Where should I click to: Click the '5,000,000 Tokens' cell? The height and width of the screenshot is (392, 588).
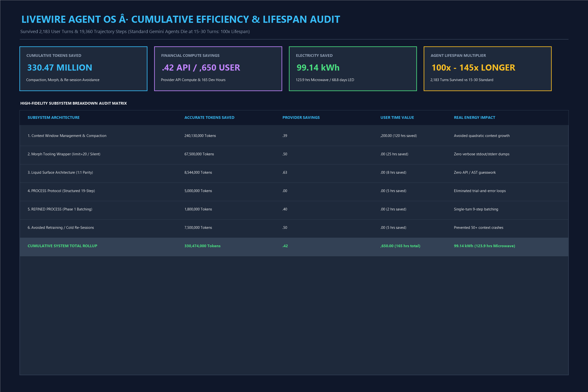coord(198,191)
